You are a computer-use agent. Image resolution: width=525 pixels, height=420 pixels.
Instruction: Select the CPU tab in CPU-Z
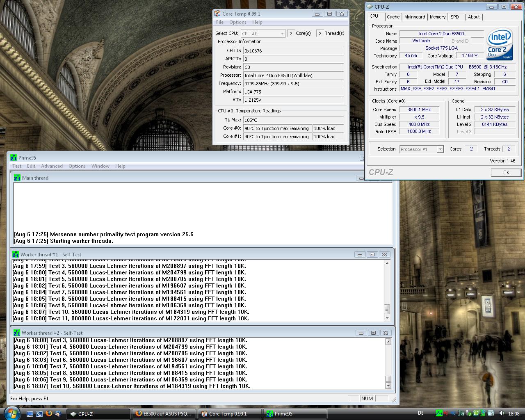[374, 16]
